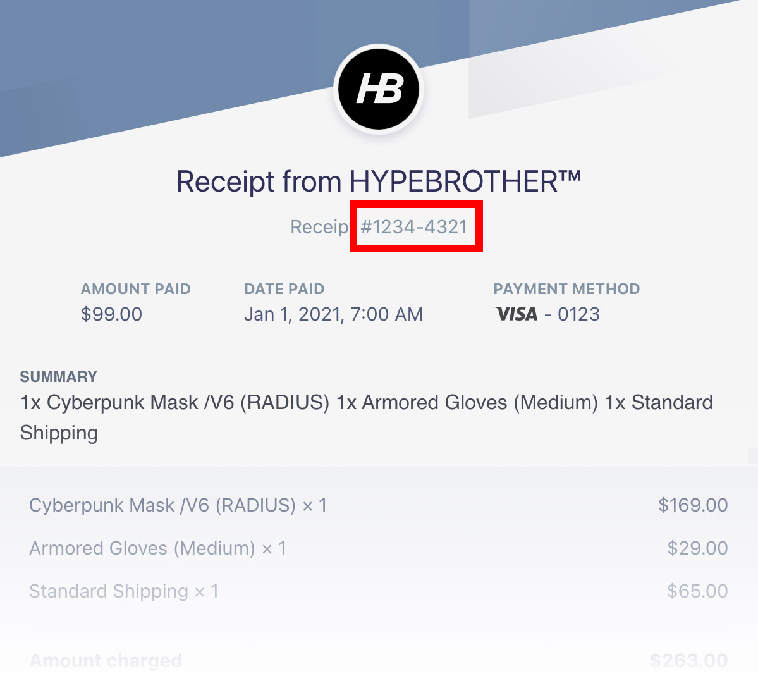
Task: Click the $65.00 shipping price
Action: point(697,591)
